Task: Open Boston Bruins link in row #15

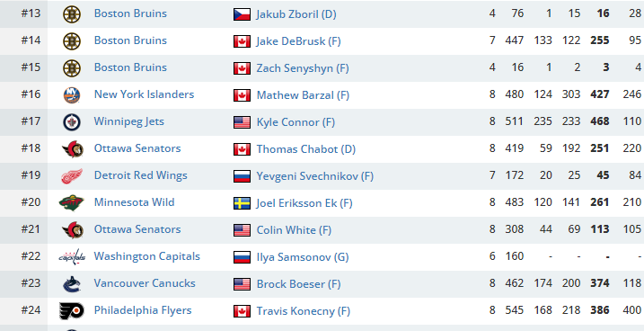Action: (x=130, y=67)
